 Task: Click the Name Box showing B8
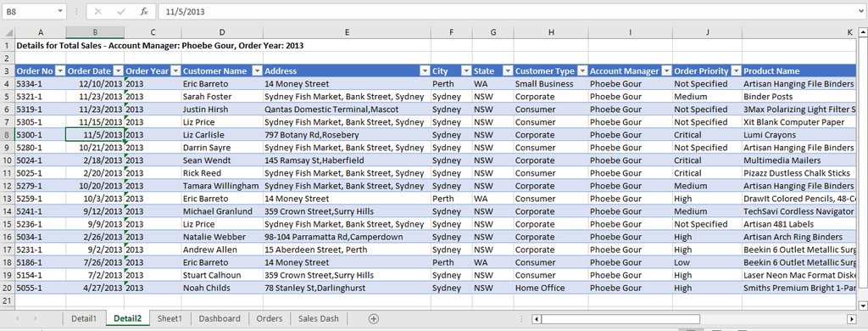(29, 11)
